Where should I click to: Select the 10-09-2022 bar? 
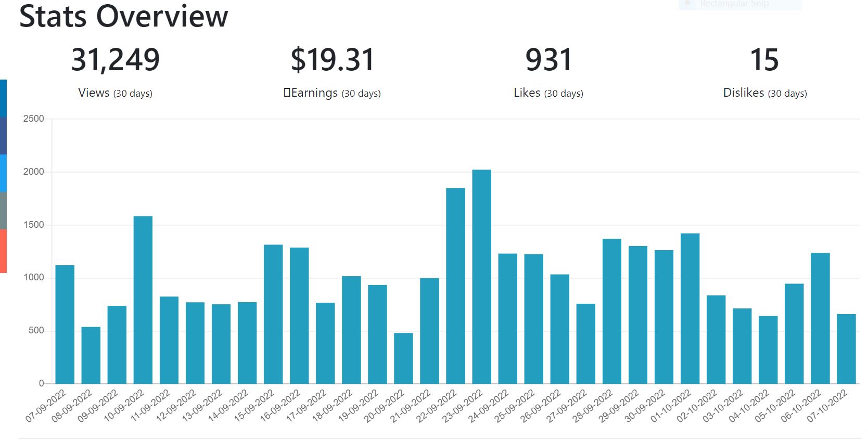pos(143,300)
